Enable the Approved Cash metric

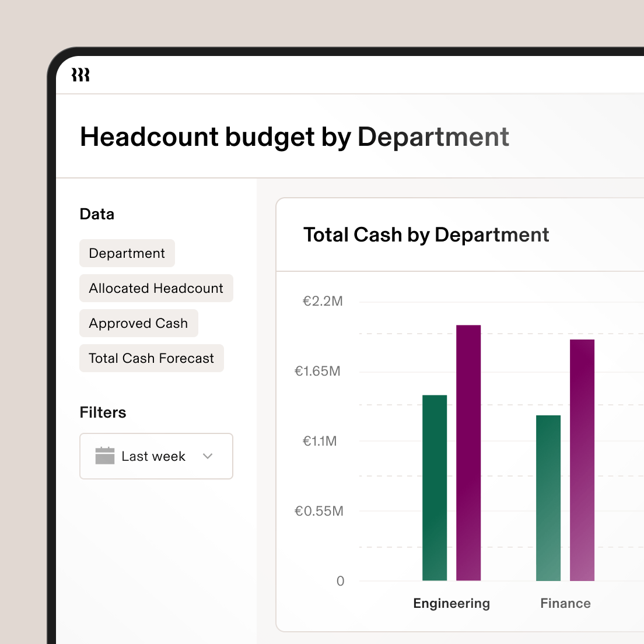coord(138,323)
